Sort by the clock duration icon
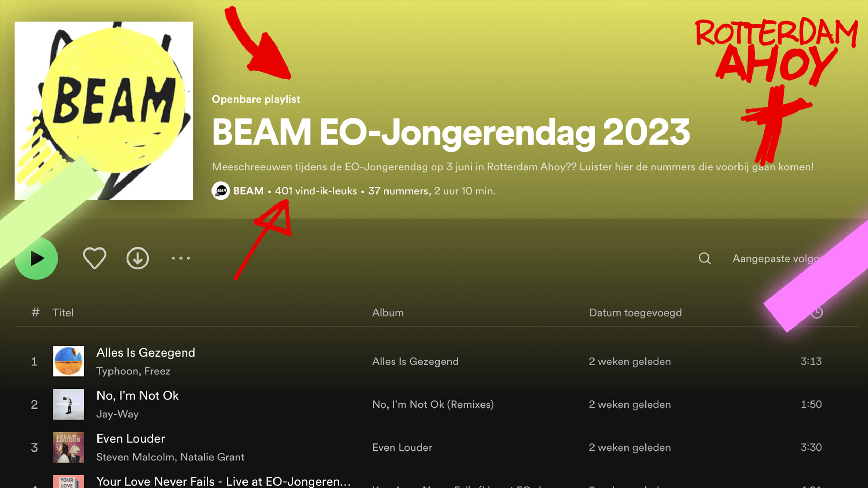 click(x=817, y=312)
